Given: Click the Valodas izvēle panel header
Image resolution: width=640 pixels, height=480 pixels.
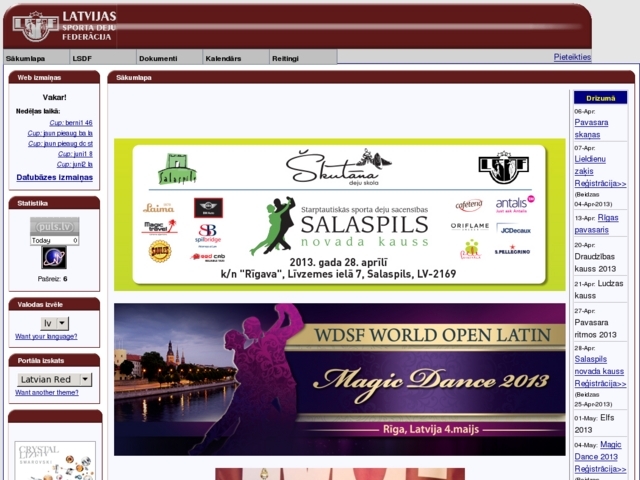Looking at the screenshot, I should coord(54,304).
